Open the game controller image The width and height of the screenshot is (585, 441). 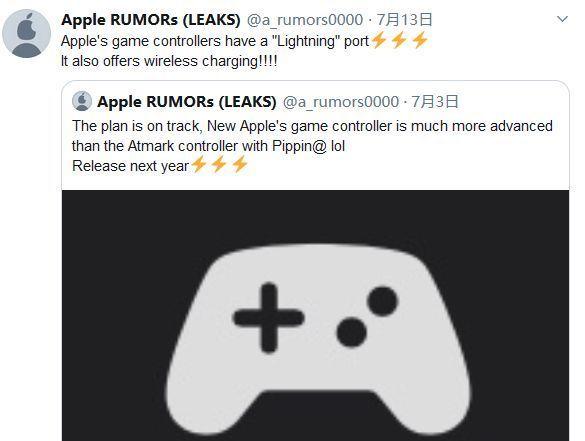316,316
